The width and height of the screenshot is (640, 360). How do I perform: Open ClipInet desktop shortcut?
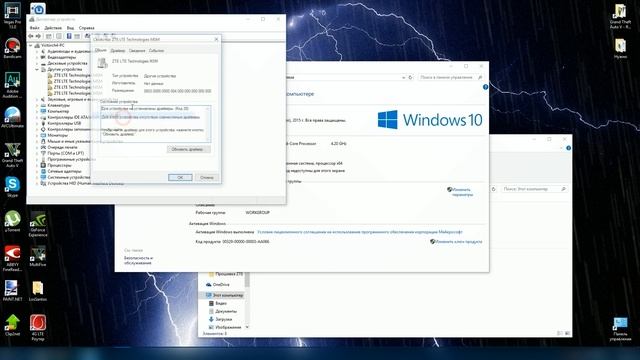pyautogui.click(x=12, y=325)
